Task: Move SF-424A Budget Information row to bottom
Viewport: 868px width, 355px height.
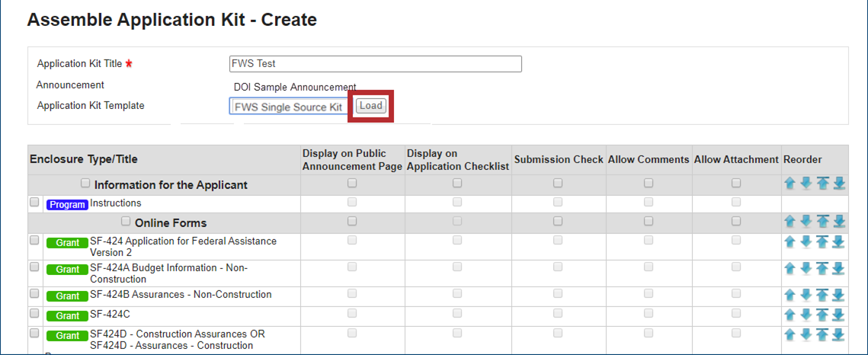Action: (x=839, y=268)
